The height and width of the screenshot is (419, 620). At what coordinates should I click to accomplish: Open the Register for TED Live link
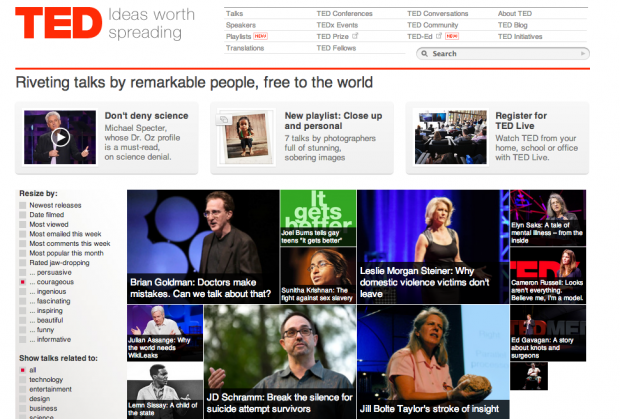(x=521, y=121)
